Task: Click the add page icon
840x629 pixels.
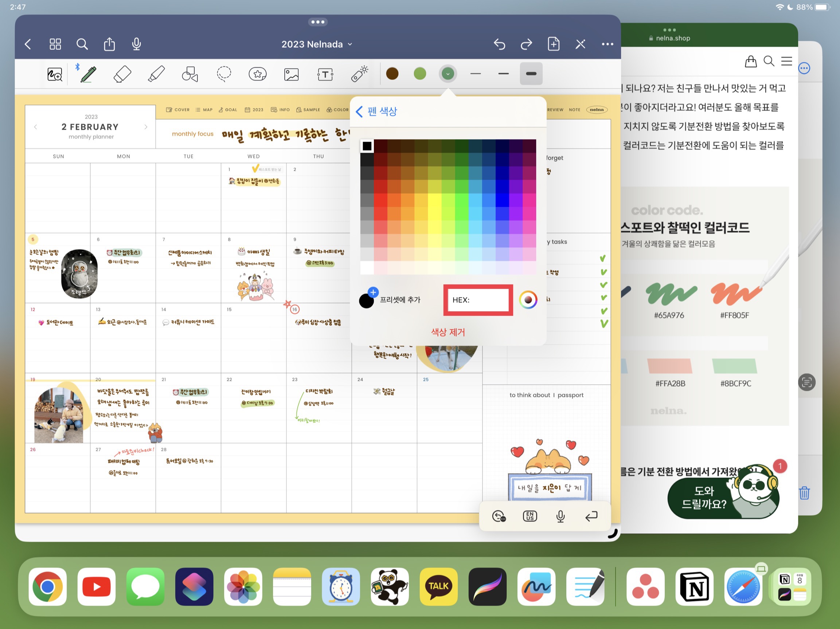Action: click(x=553, y=44)
